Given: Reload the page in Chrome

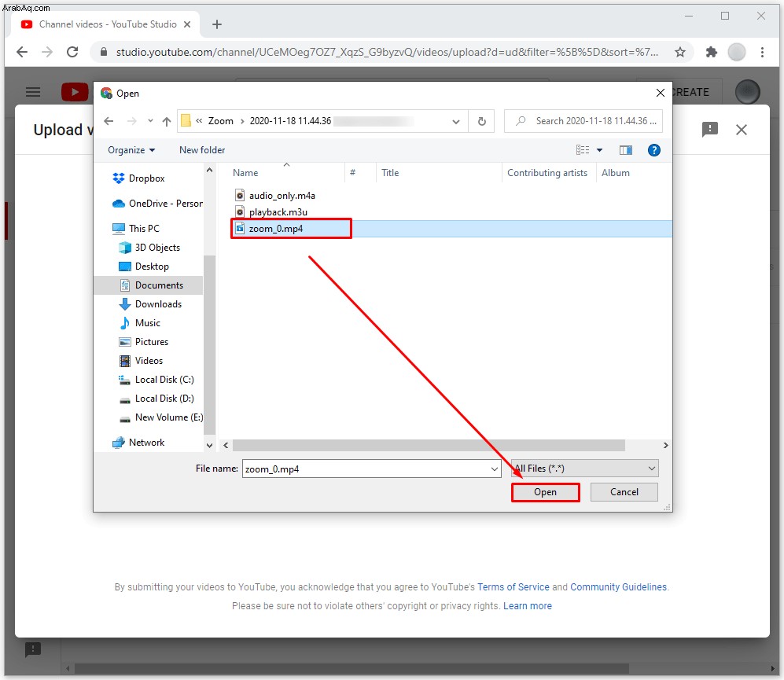Looking at the screenshot, I should [72, 52].
